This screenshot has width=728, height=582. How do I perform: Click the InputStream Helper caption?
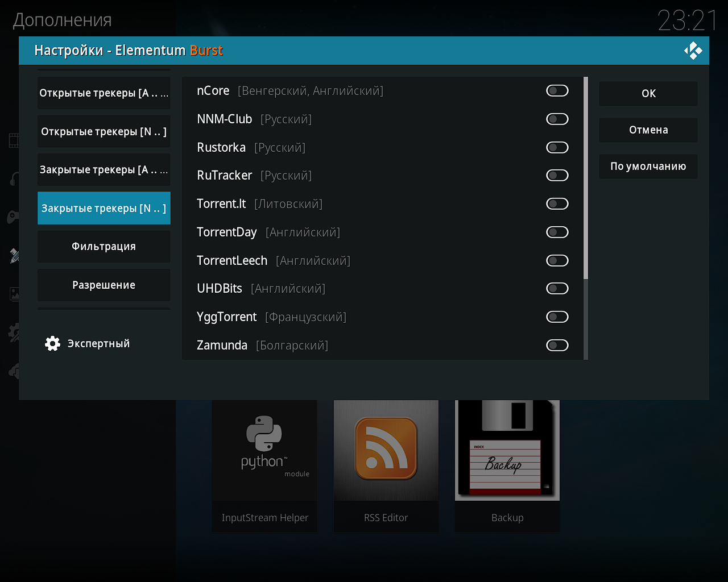point(265,518)
